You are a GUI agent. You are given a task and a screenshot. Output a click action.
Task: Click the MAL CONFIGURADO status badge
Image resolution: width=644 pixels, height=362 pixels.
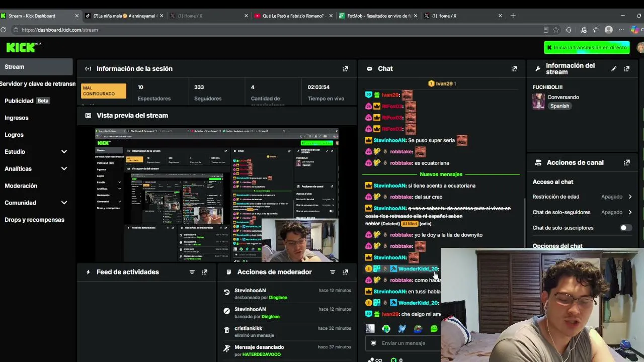pyautogui.click(x=104, y=91)
